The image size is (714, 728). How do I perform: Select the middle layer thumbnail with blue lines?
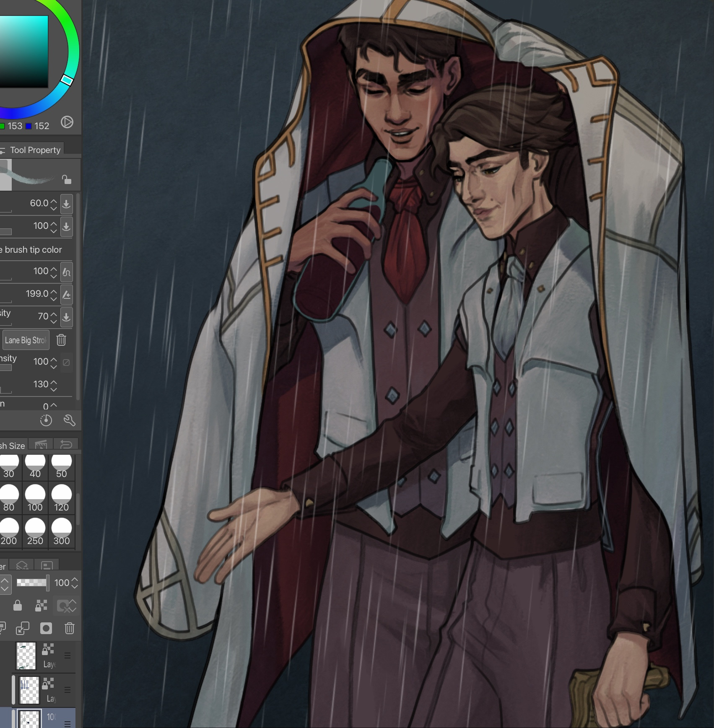coord(29,689)
